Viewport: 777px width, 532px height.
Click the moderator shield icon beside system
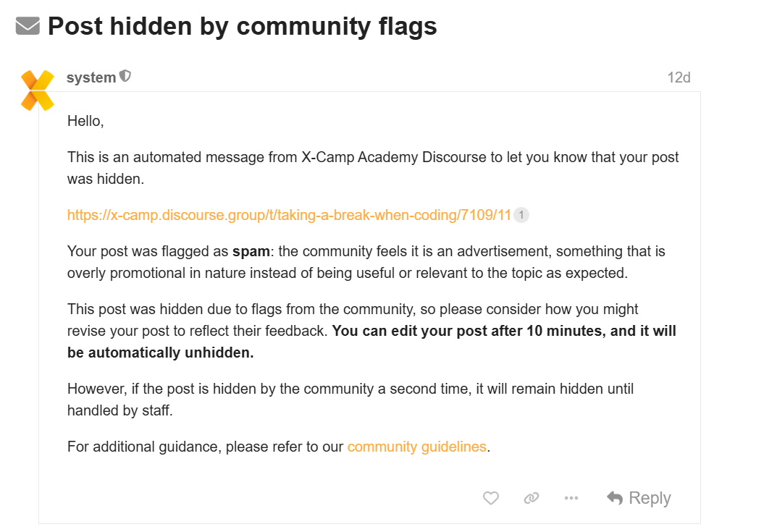click(125, 76)
